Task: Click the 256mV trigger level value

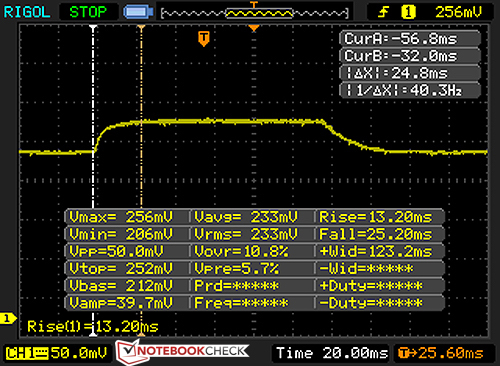Action: pyautogui.click(x=459, y=12)
